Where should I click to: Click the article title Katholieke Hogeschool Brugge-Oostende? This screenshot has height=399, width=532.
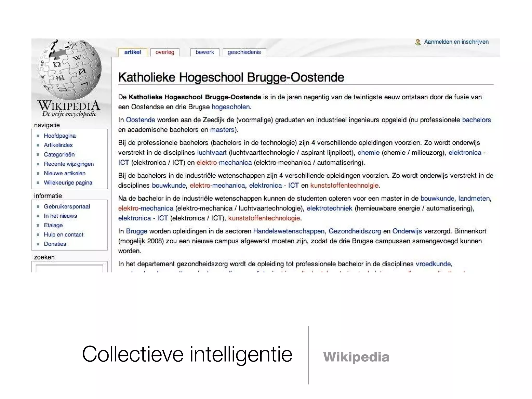[x=231, y=77]
